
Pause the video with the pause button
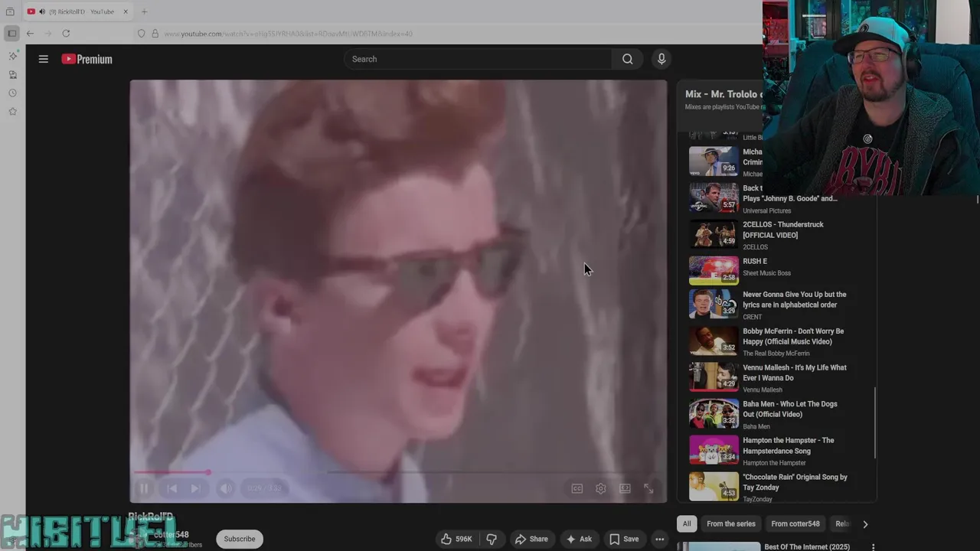[x=144, y=488]
